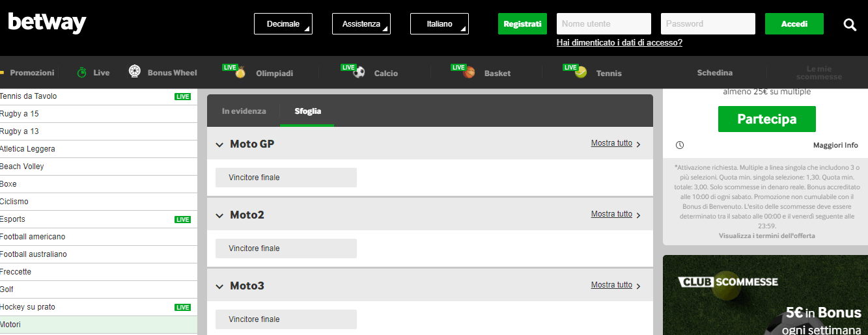Switch to the In evidenza tab
Viewport: 868px width, 335px height.
(x=244, y=111)
